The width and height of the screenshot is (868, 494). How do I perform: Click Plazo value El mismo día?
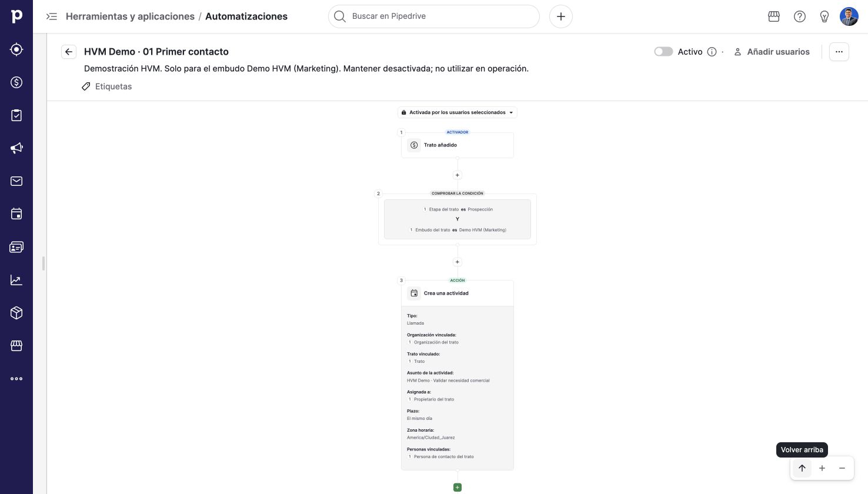[419, 419]
